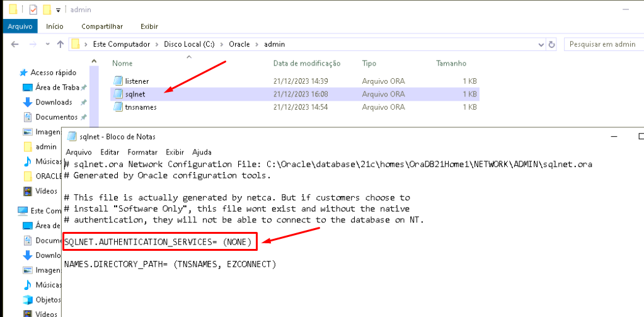The height and width of the screenshot is (317, 644).
Task: Open Notepad's Formatar menu
Action: tap(142, 152)
